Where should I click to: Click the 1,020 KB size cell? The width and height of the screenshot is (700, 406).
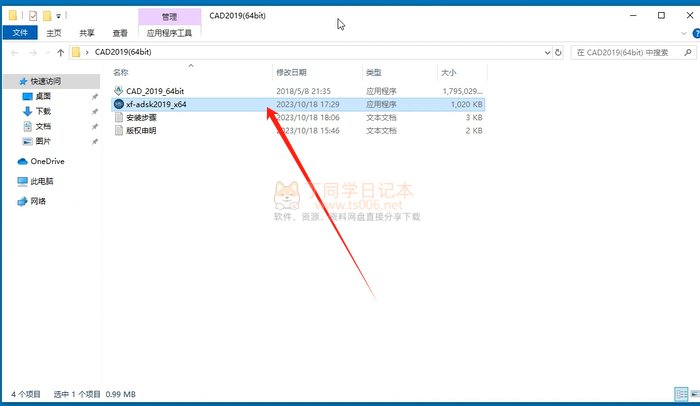click(x=467, y=104)
